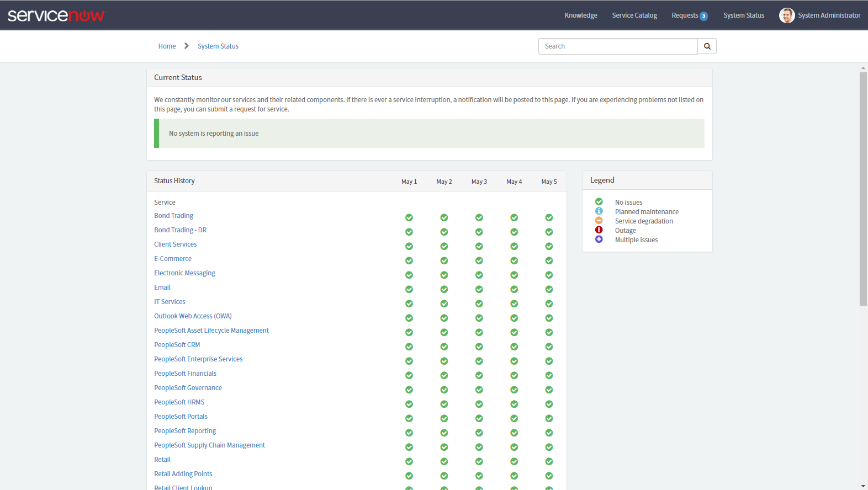Click Electronic Messaging May 4 status icon

(x=514, y=275)
